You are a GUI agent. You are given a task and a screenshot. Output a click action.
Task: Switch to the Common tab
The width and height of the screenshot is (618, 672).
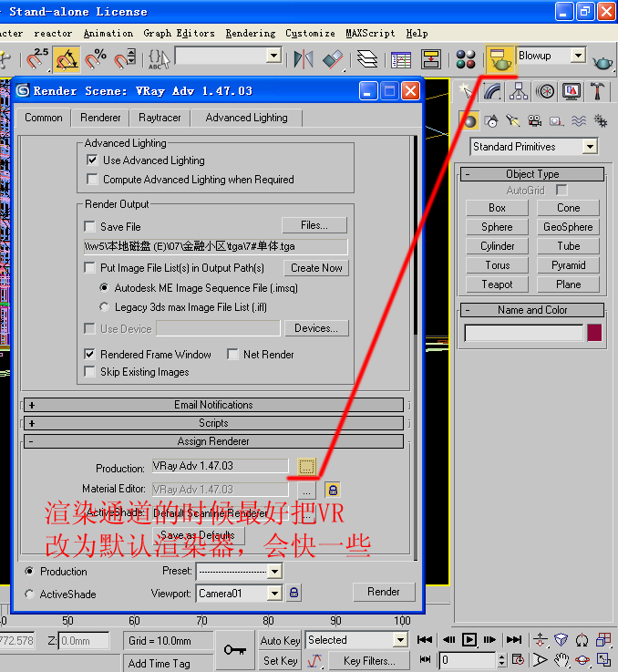43,118
